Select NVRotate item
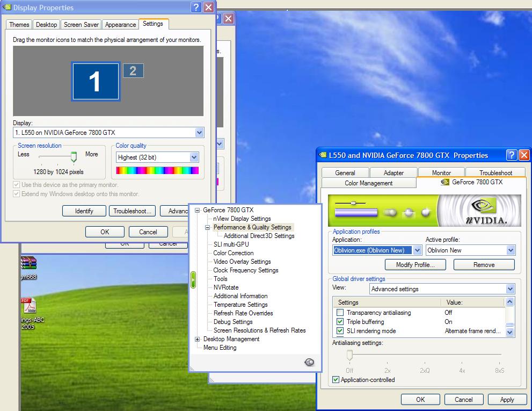 pyautogui.click(x=226, y=287)
